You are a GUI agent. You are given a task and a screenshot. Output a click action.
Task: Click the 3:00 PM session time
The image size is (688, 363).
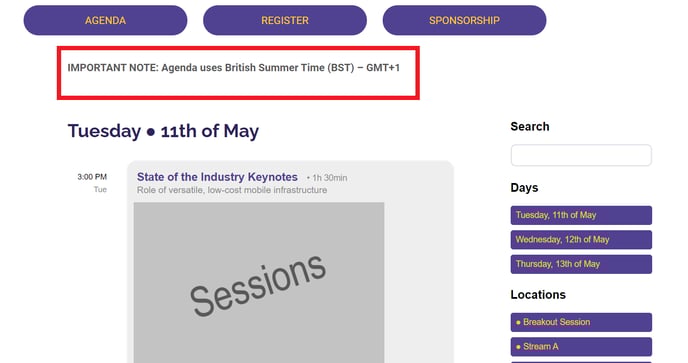(x=92, y=177)
